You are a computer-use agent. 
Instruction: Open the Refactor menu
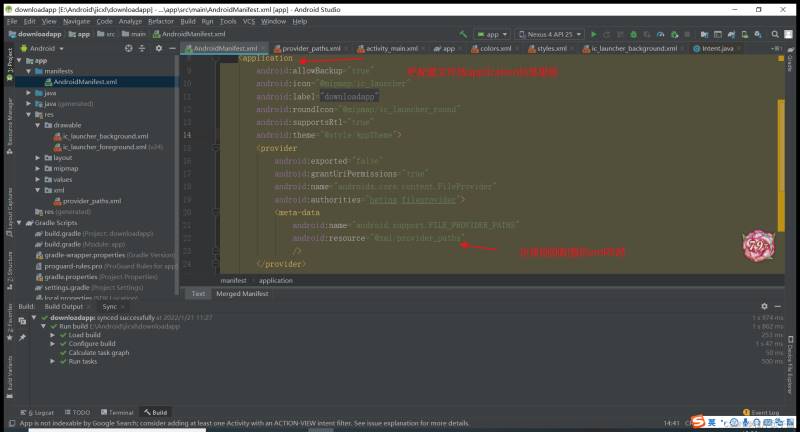pos(161,21)
